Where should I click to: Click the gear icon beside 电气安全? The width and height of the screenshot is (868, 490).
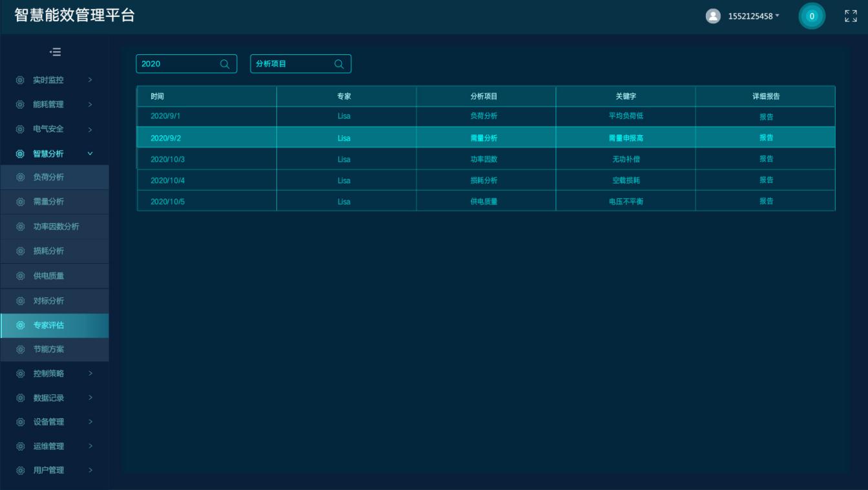20,129
